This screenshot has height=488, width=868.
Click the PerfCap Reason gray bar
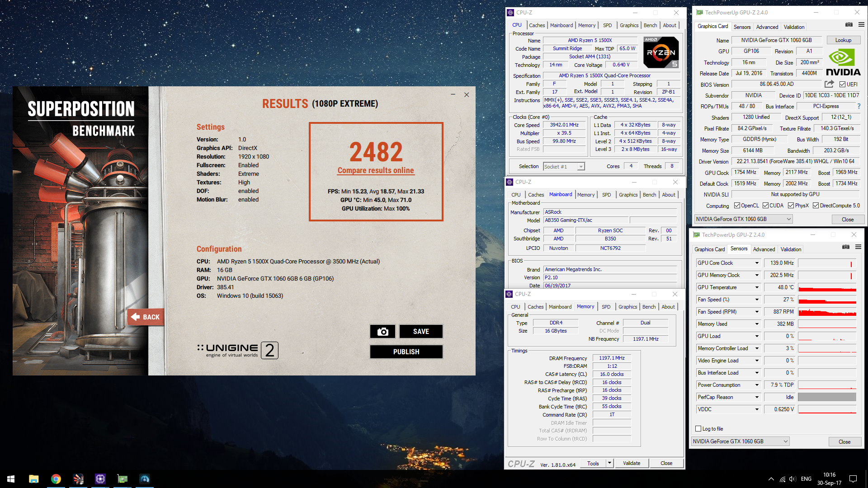pyautogui.click(x=827, y=397)
